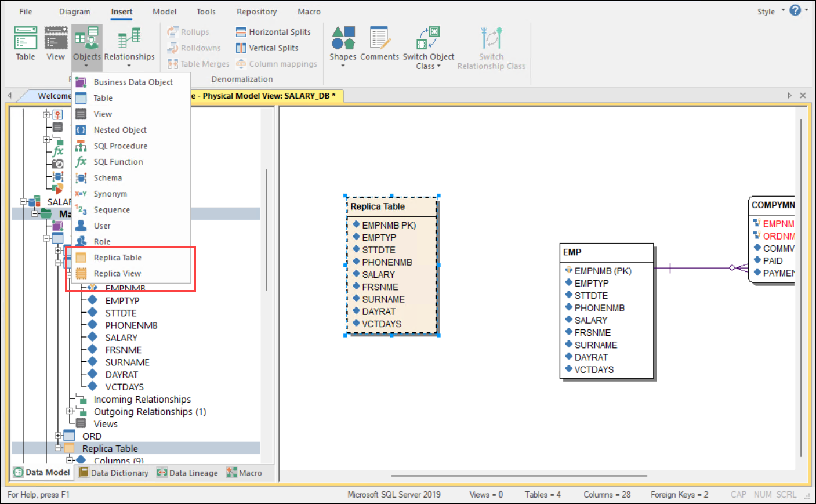Expand the Outgoing Relationships (1) node
816x504 pixels.
(70, 411)
